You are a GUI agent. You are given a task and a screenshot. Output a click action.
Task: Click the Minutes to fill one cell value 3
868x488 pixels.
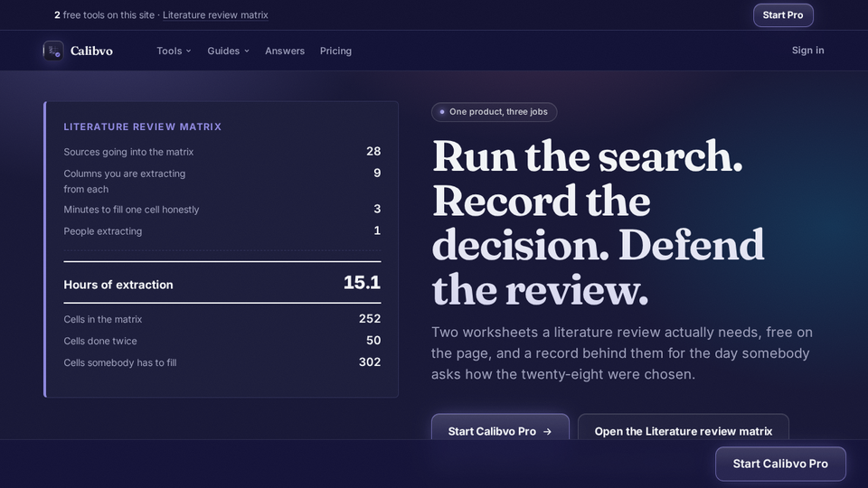point(377,209)
